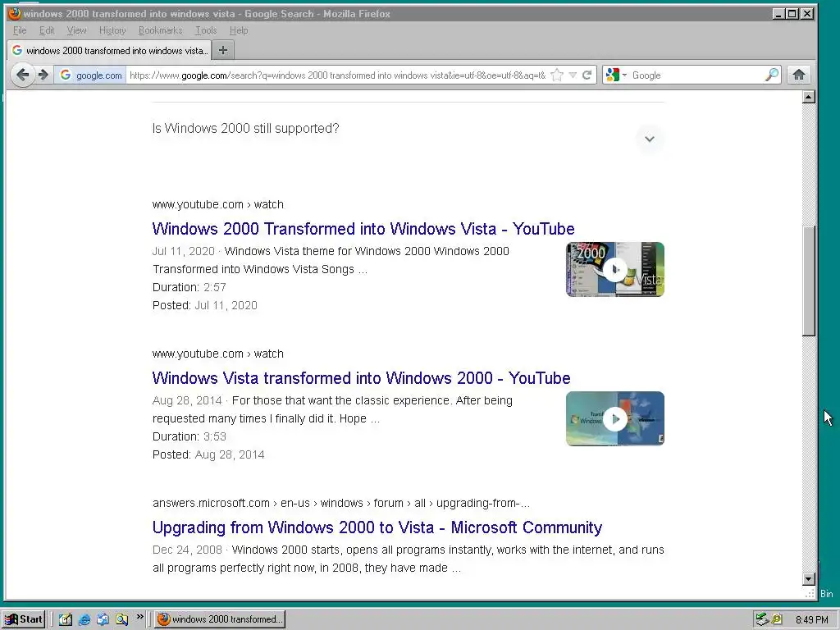The height and width of the screenshot is (630, 840).
Task: Open a new tab with plus button
Action: pos(223,50)
